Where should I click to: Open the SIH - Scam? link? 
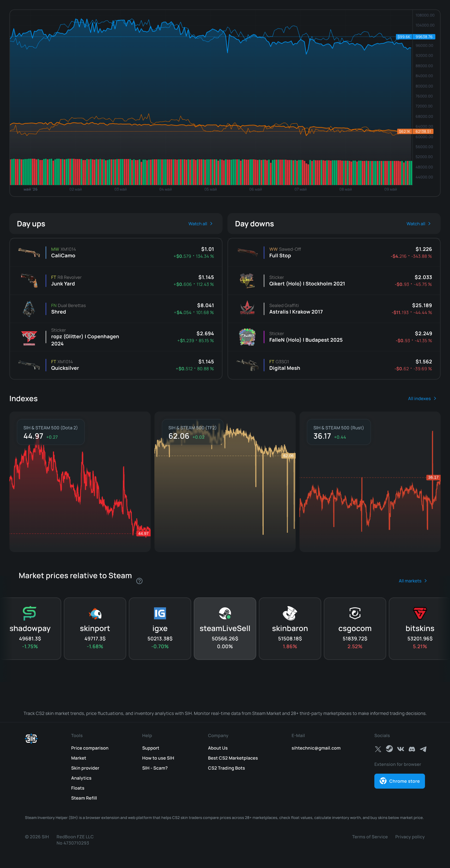[x=155, y=768]
